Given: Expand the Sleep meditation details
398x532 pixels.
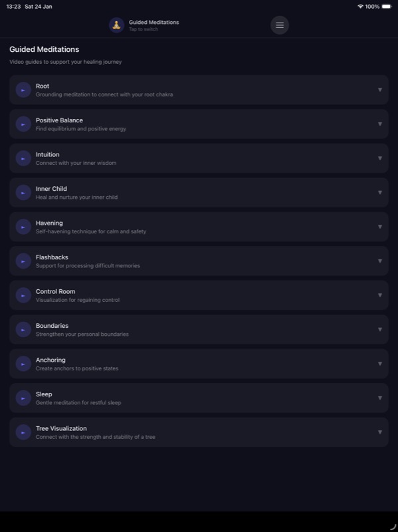Looking at the screenshot, I should coord(379,398).
